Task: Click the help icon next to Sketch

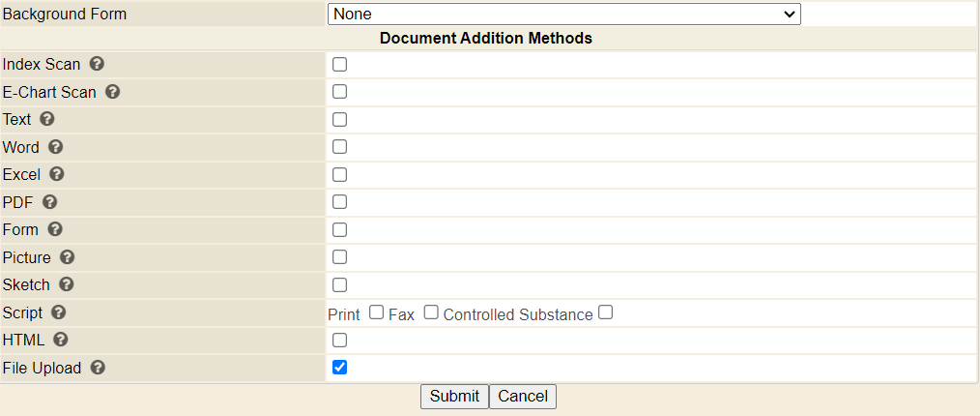Action: pos(67,284)
